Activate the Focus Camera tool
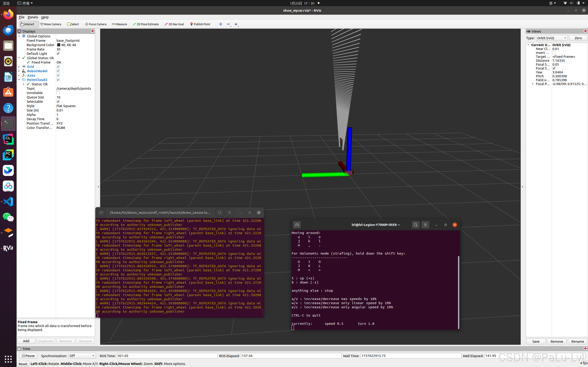Screen dimensions: 588x367 96,24
